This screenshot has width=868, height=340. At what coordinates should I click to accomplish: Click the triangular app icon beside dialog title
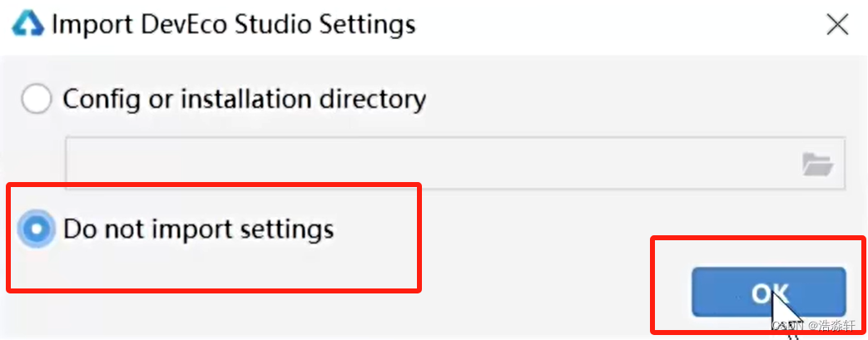tap(27, 26)
